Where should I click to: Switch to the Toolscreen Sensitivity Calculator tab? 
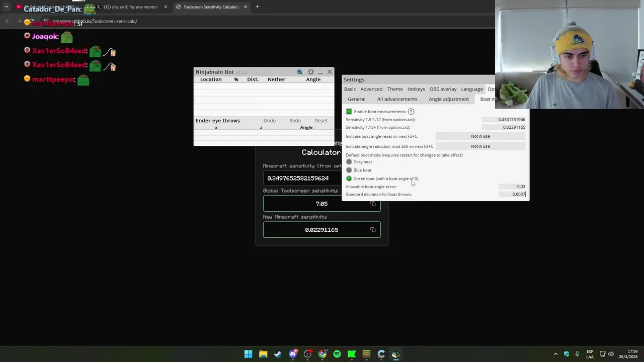click(x=211, y=7)
